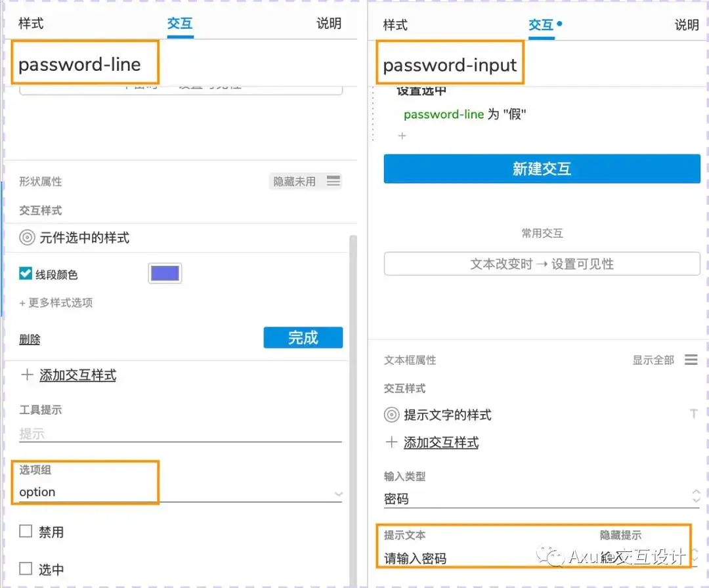Open the line color swatch picker
The width and height of the screenshot is (709, 588).
(164, 273)
